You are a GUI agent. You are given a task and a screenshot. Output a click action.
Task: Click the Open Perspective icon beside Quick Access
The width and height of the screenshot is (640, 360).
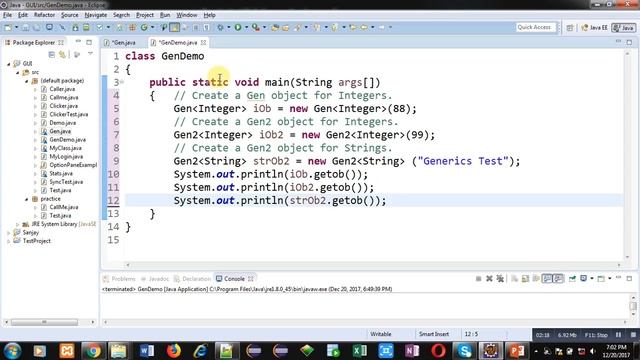570,27
